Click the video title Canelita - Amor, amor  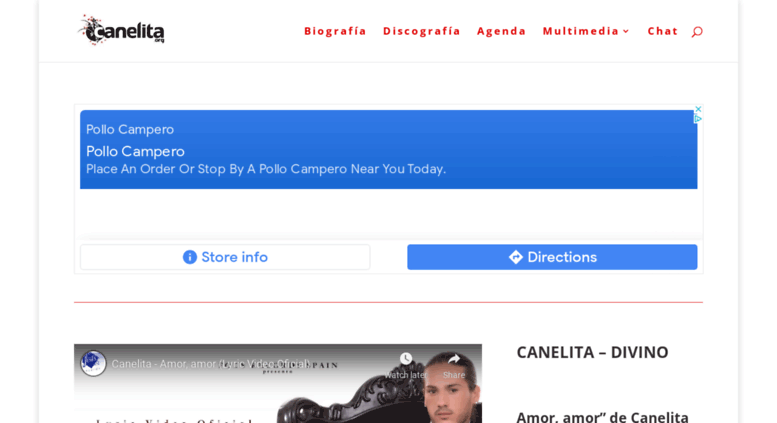click(211, 364)
